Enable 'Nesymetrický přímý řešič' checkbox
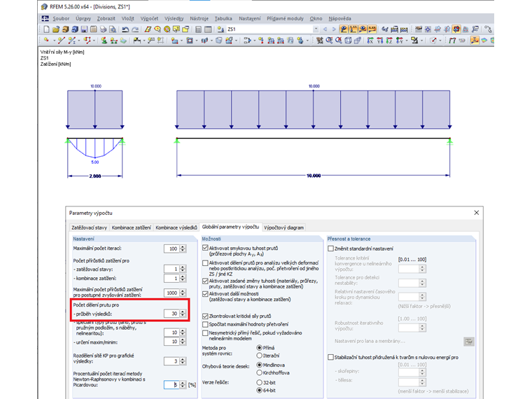The width and height of the screenshot is (532, 399). tap(205, 332)
